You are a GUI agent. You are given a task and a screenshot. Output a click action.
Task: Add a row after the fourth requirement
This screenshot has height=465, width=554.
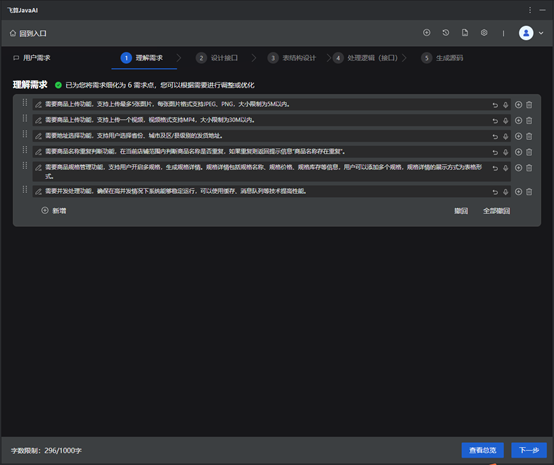click(x=518, y=152)
